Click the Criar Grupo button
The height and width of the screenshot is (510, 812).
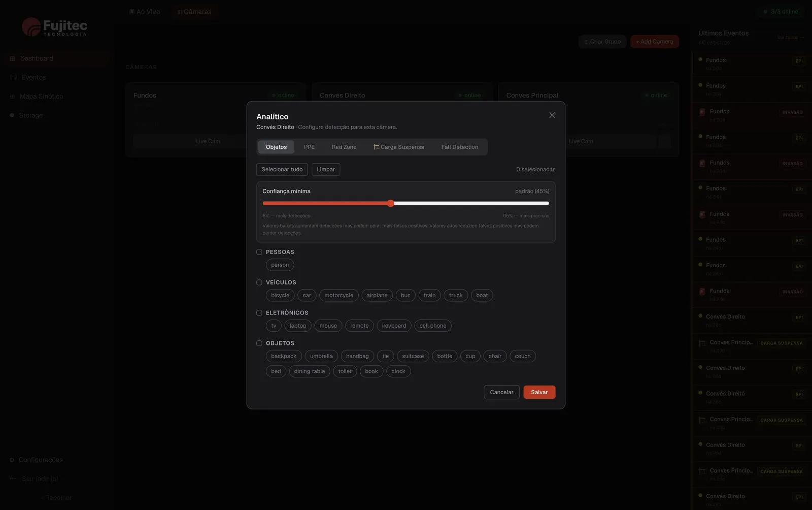pos(602,42)
